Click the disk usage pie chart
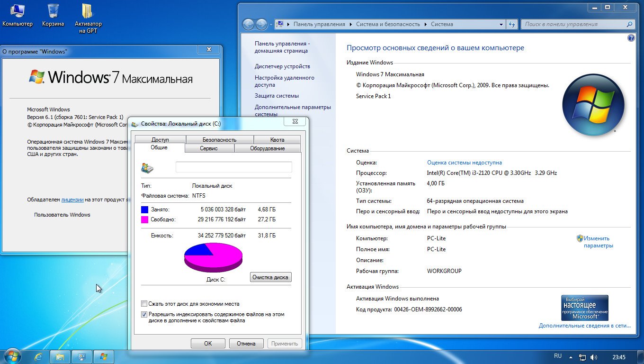The width and height of the screenshot is (644, 364). (213, 257)
